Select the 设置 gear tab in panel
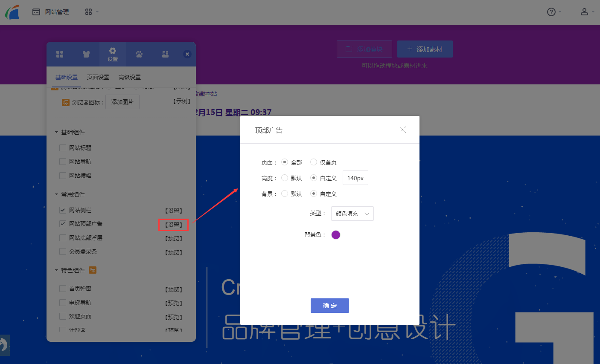The image size is (600, 364). click(x=113, y=54)
